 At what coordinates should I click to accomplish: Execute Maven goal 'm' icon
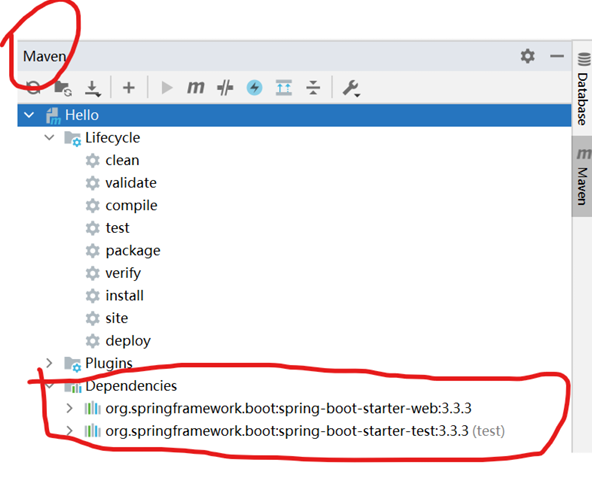coord(196,88)
